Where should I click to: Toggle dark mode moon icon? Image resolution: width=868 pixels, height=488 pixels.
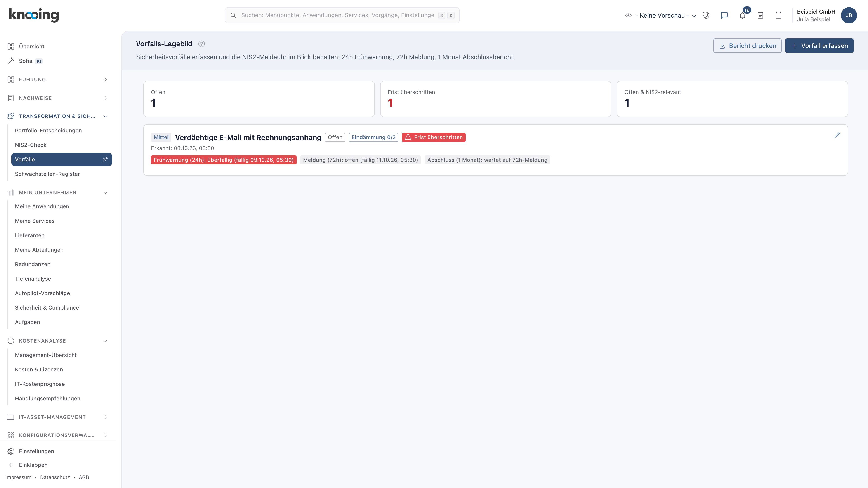(x=706, y=15)
